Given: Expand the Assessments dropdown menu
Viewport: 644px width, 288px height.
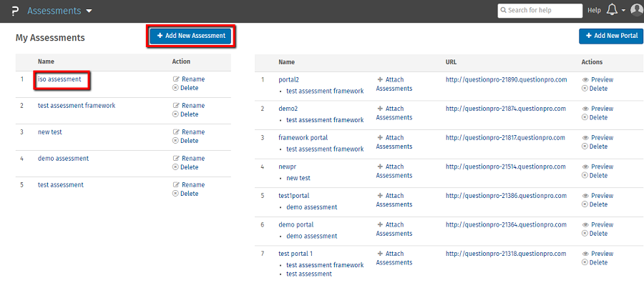Looking at the screenshot, I should 89,11.
